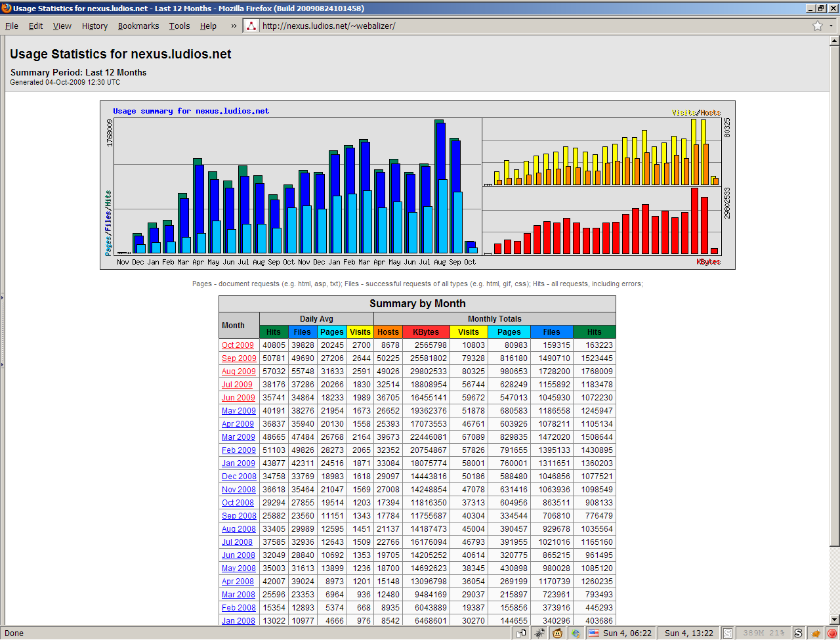Open the Tools menu
The image size is (840, 640).
(179, 26)
